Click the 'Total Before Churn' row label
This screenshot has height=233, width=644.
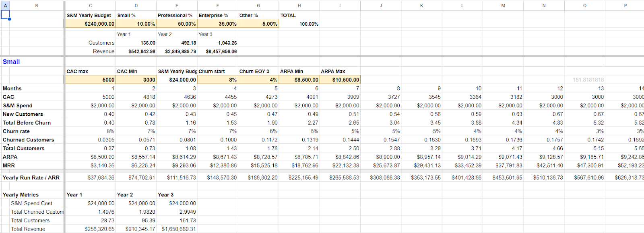point(27,123)
